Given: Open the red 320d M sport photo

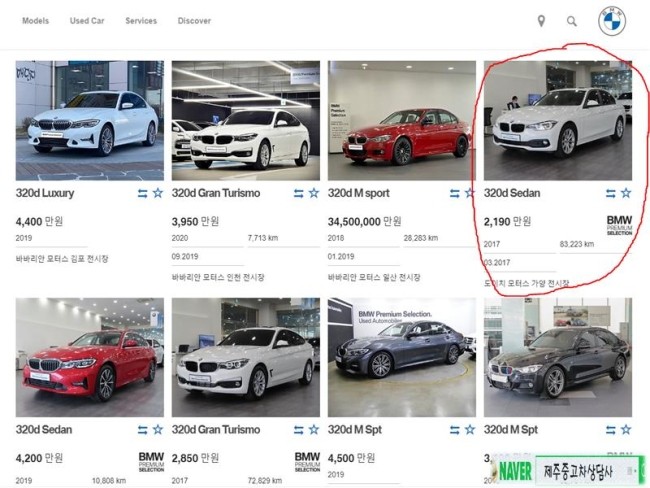Looking at the screenshot, I should tap(402, 121).
